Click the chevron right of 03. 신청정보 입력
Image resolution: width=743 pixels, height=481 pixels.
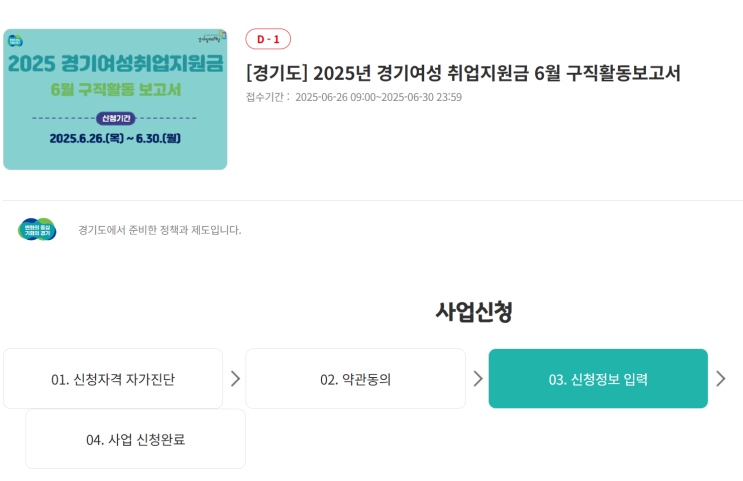[721, 378]
